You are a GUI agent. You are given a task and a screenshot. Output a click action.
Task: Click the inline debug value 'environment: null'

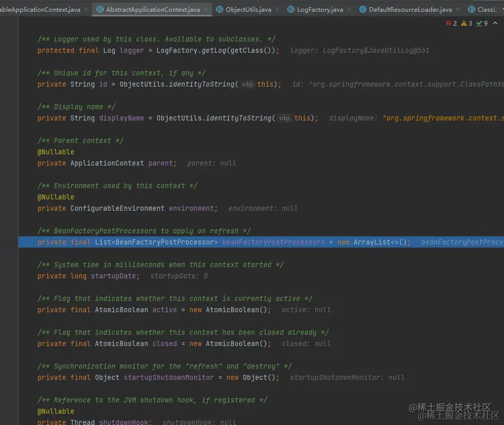pyautogui.click(x=263, y=208)
